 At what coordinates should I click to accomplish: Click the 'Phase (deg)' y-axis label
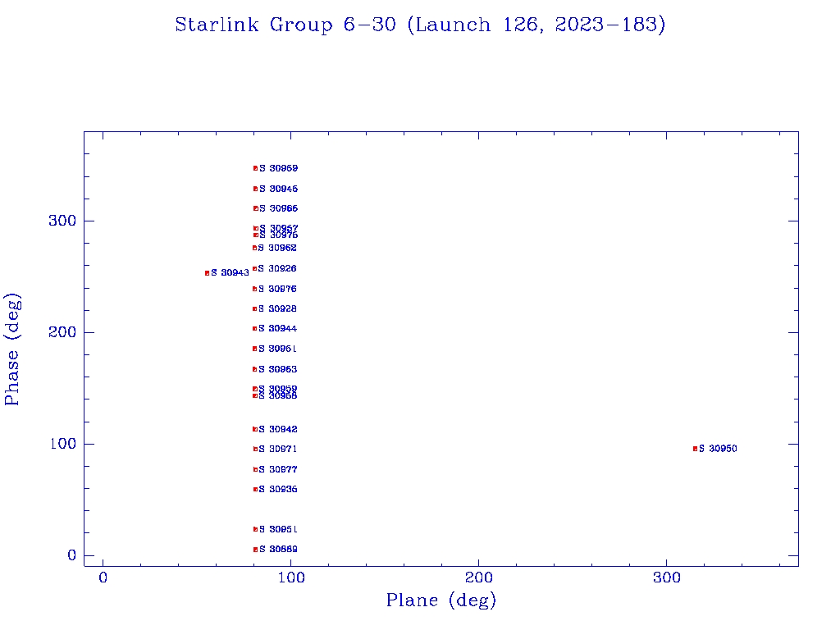(x=12, y=349)
